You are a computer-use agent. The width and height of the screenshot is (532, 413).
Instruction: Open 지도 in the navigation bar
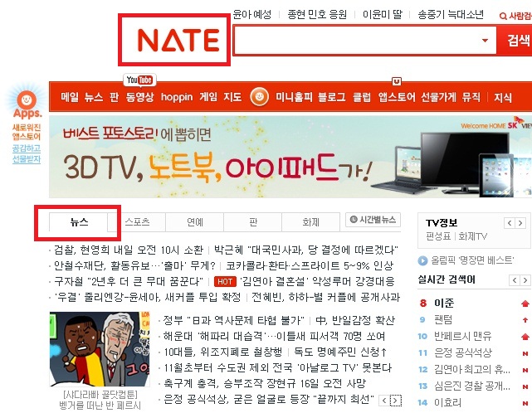(x=232, y=97)
